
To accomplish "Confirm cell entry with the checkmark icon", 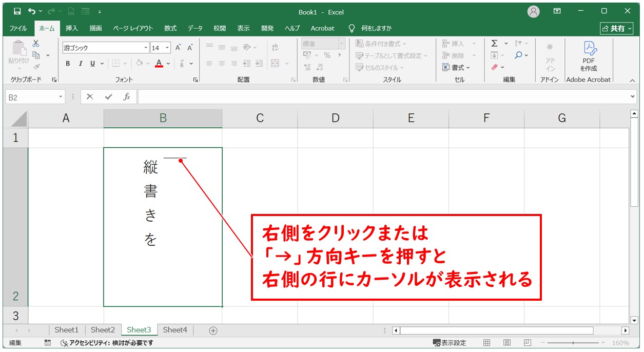I will pyautogui.click(x=108, y=96).
